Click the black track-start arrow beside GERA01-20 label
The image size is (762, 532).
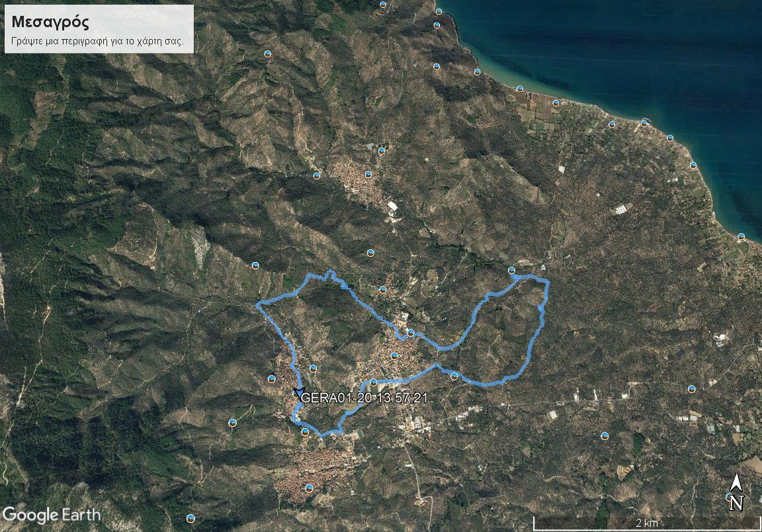coord(298,392)
